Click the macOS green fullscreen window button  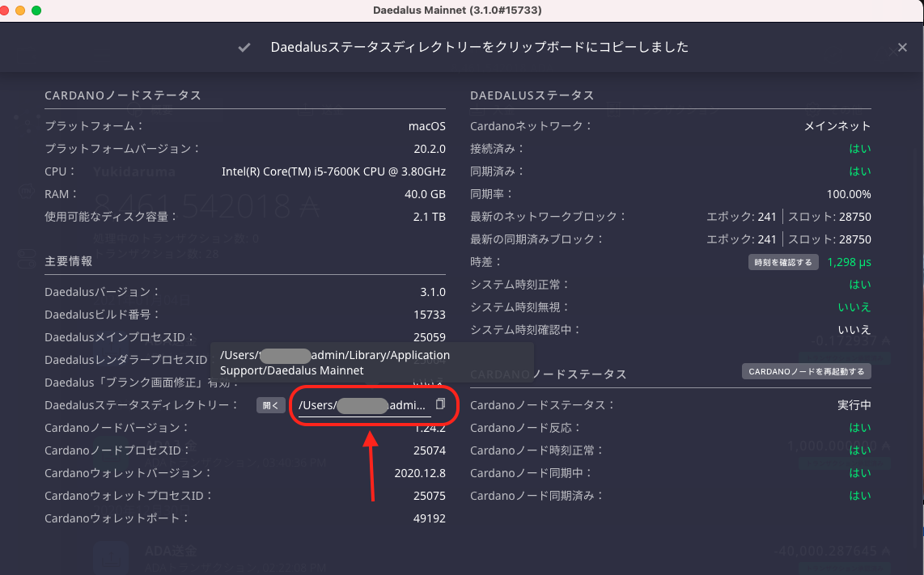click(36, 11)
